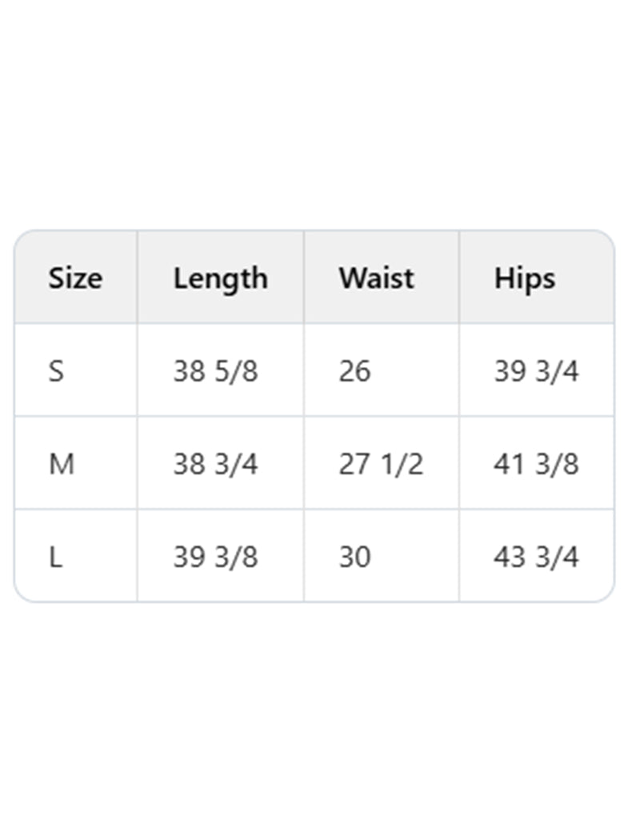Select waist measurement 26
The image size is (640, 840).
click(x=354, y=371)
